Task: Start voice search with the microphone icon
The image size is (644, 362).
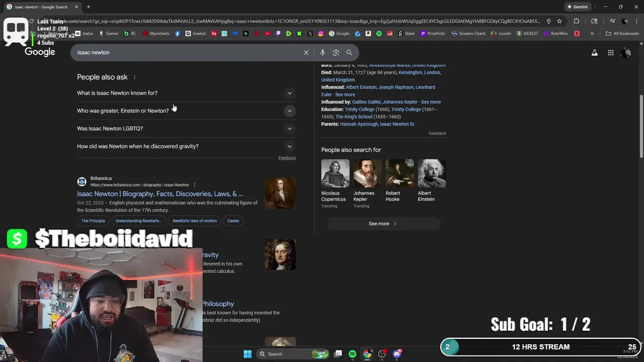Action: pyautogui.click(x=323, y=52)
